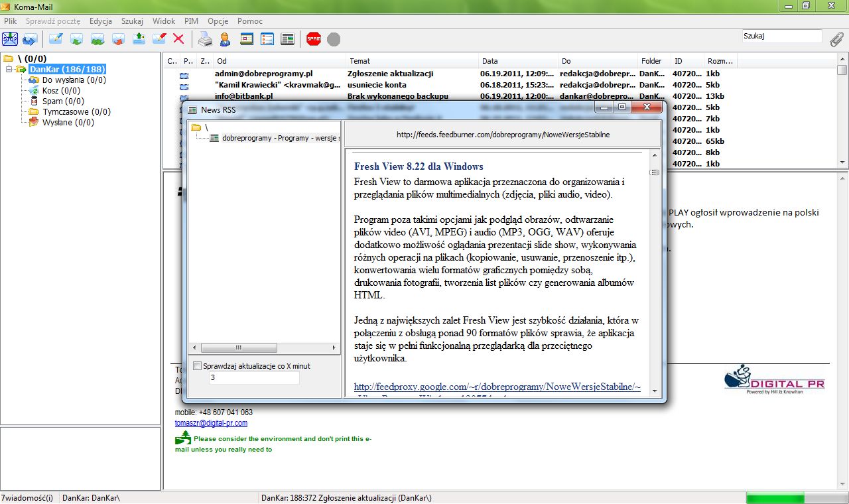Viewport: 849px width, 504px height.
Task: Click the reply icon with single green arrow
Action: click(x=76, y=39)
